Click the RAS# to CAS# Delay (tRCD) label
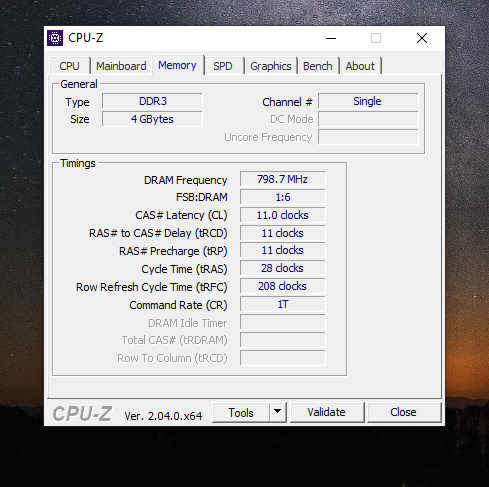 [158, 233]
